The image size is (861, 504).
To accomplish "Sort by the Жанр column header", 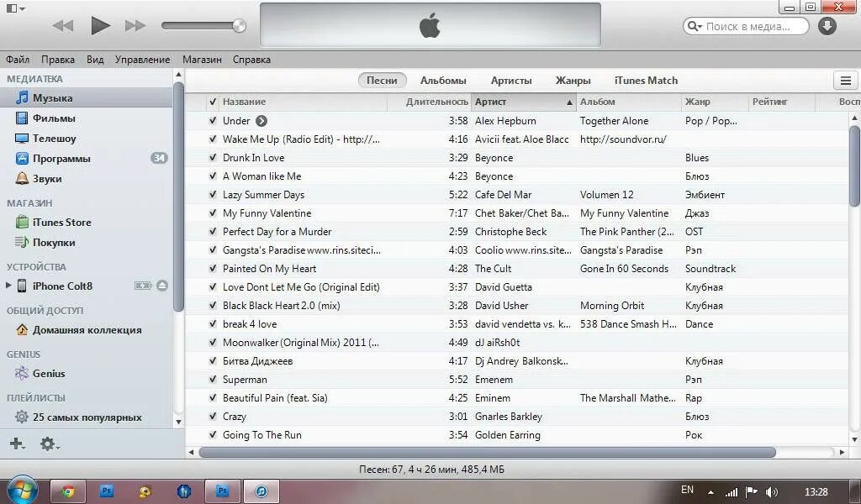I will [715, 102].
